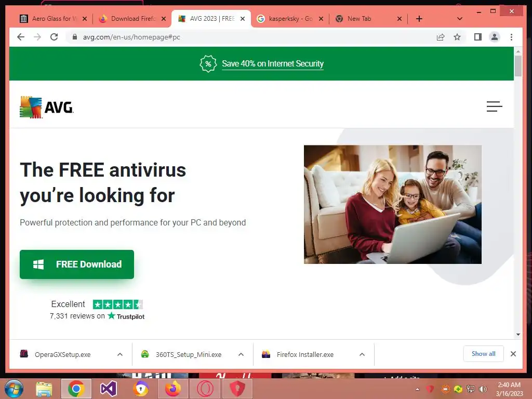Click the network tray icon
Image resolution: width=532 pixels, height=399 pixels.
pos(471,389)
